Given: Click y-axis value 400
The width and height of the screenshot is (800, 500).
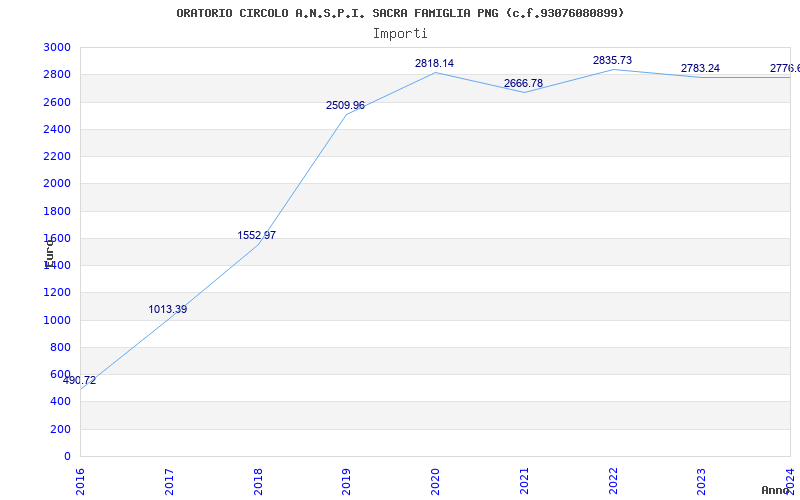Looking at the screenshot, I should pyautogui.click(x=61, y=402).
